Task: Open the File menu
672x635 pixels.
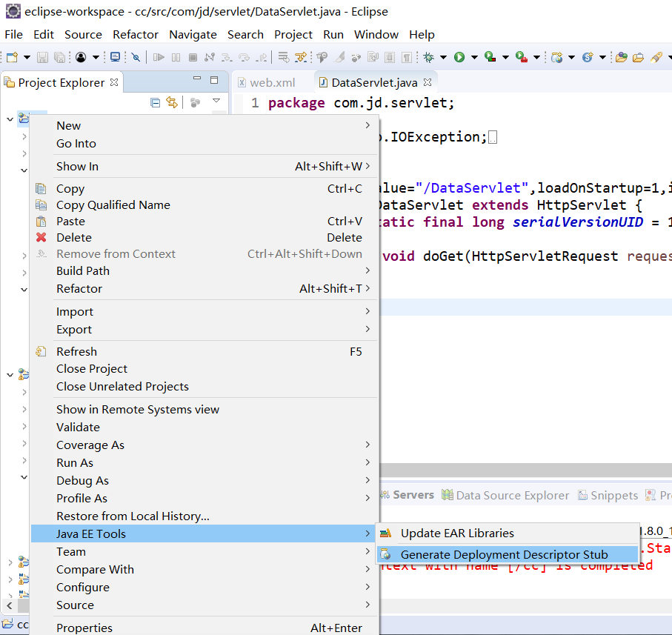Action: tap(14, 35)
